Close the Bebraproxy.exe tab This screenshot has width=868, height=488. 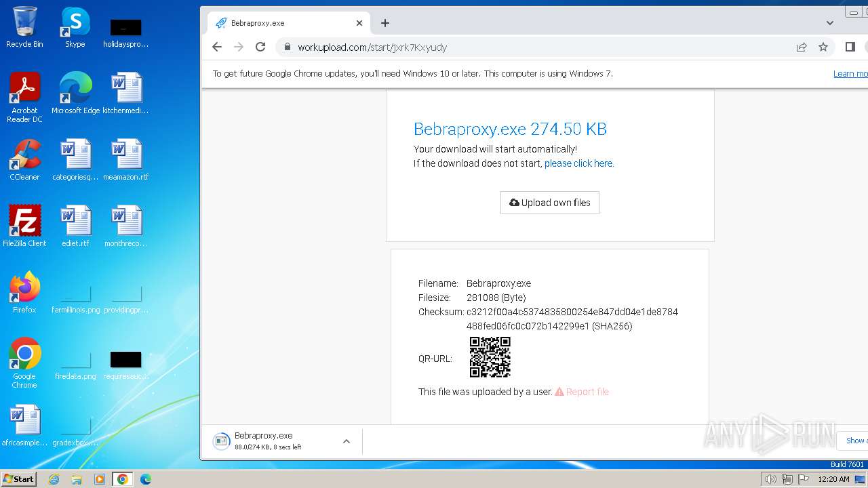click(x=359, y=23)
